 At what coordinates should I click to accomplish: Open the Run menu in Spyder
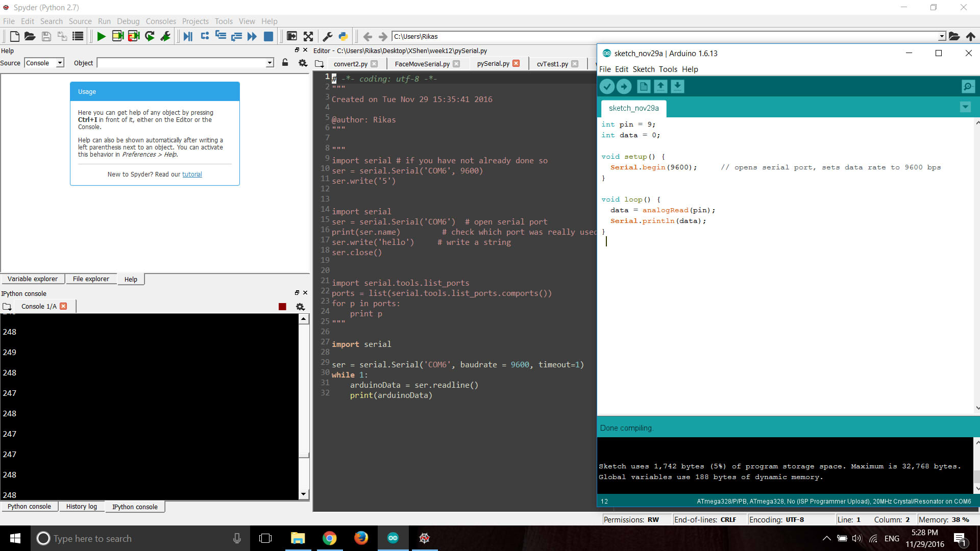point(104,21)
